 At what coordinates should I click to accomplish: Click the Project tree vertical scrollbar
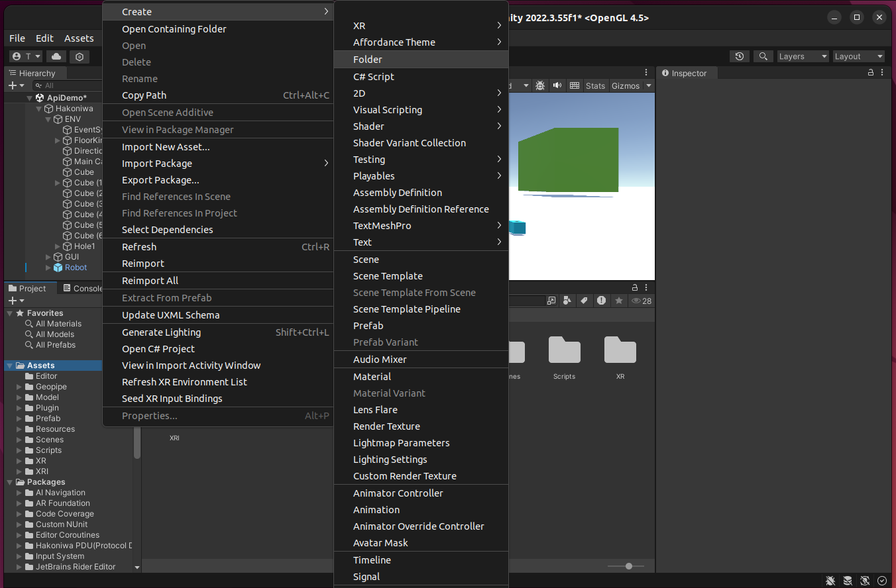click(137, 444)
